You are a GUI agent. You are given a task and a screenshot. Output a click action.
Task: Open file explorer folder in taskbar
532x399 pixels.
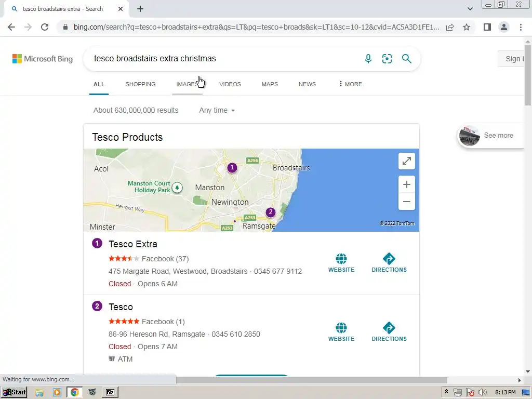coord(39,392)
